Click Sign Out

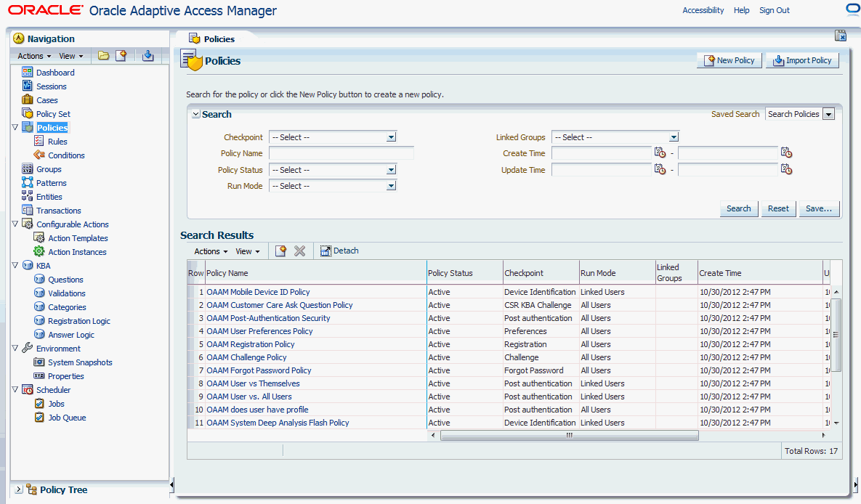(x=775, y=10)
